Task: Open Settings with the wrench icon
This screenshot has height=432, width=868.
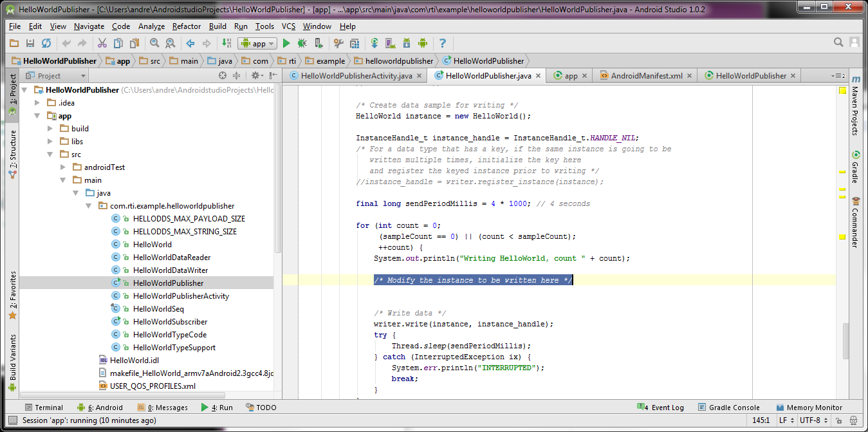Action: [x=338, y=43]
